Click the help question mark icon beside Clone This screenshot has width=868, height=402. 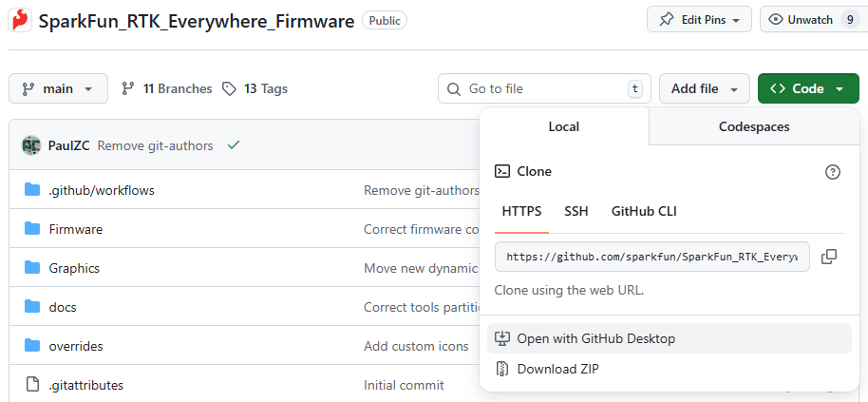[832, 172]
